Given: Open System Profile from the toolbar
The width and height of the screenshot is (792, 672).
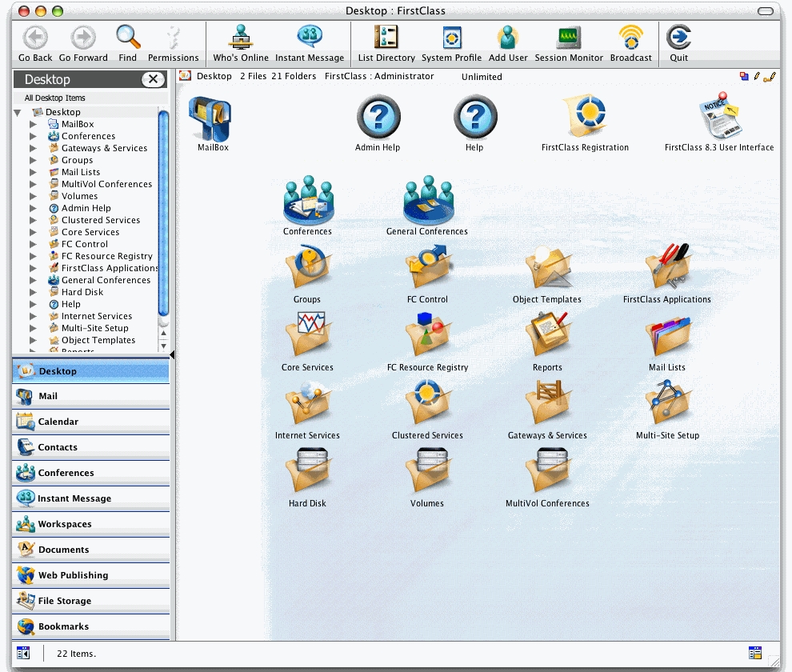Looking at the screenshot, I should (452, 38).
